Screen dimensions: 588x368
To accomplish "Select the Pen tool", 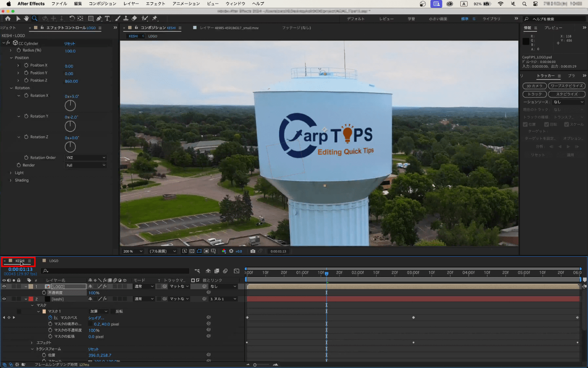I will tap(99, 18).
